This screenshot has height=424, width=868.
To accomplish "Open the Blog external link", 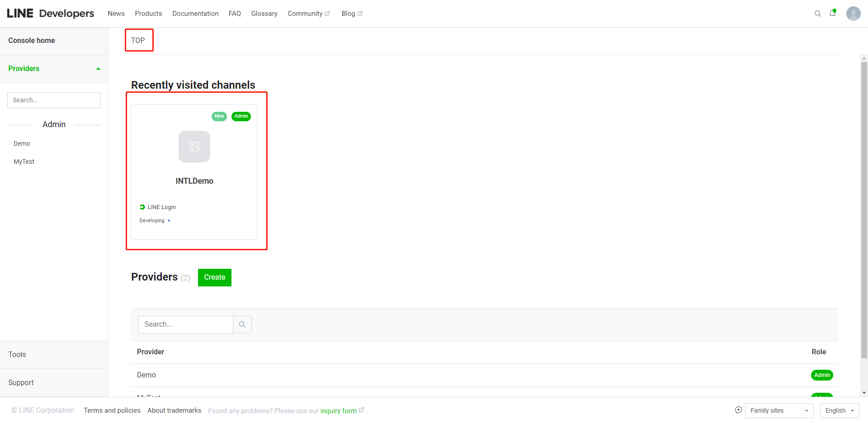I will tap(351, 14).
